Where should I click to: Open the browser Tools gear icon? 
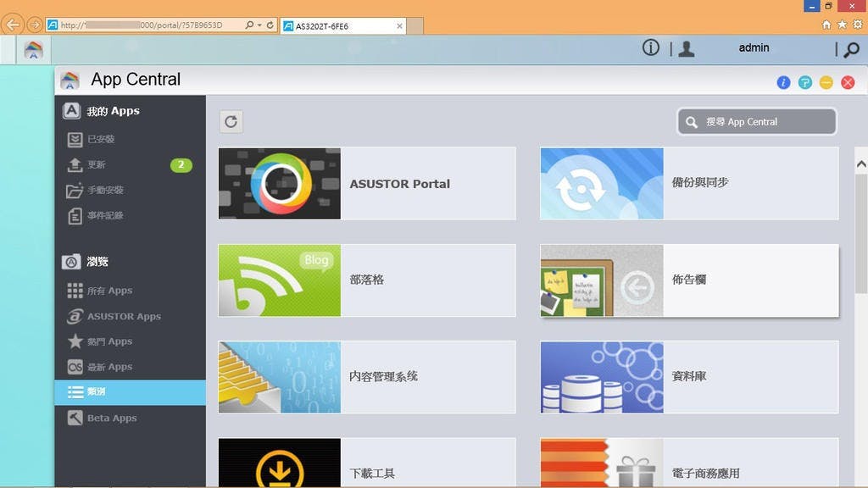point(858,25)
